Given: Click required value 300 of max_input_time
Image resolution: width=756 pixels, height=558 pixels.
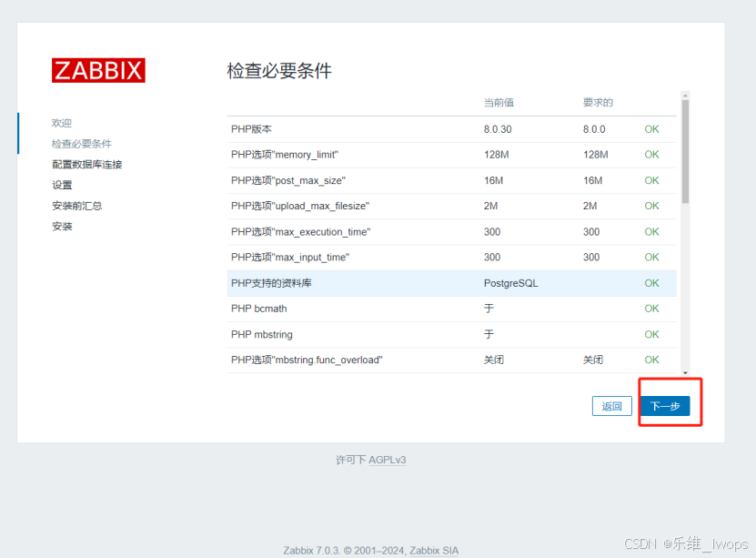Looking at the screenshot, I should tap(591, 258).
